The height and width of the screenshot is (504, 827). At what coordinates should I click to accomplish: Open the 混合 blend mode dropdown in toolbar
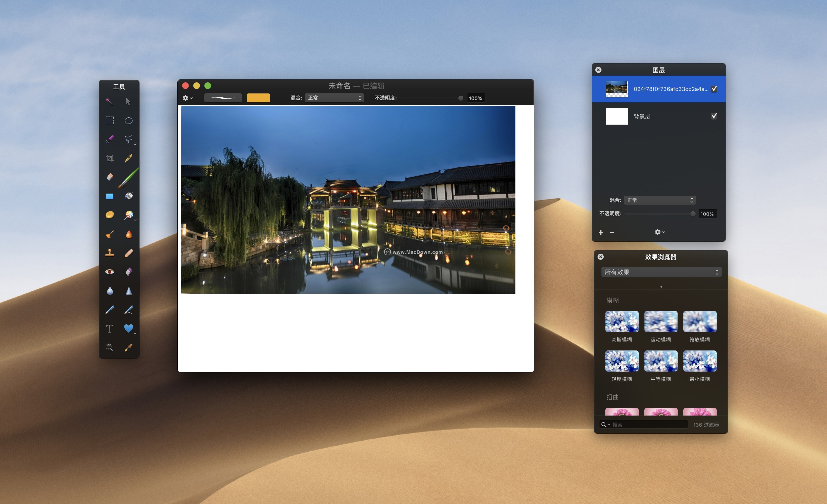[x=334, y=98]
